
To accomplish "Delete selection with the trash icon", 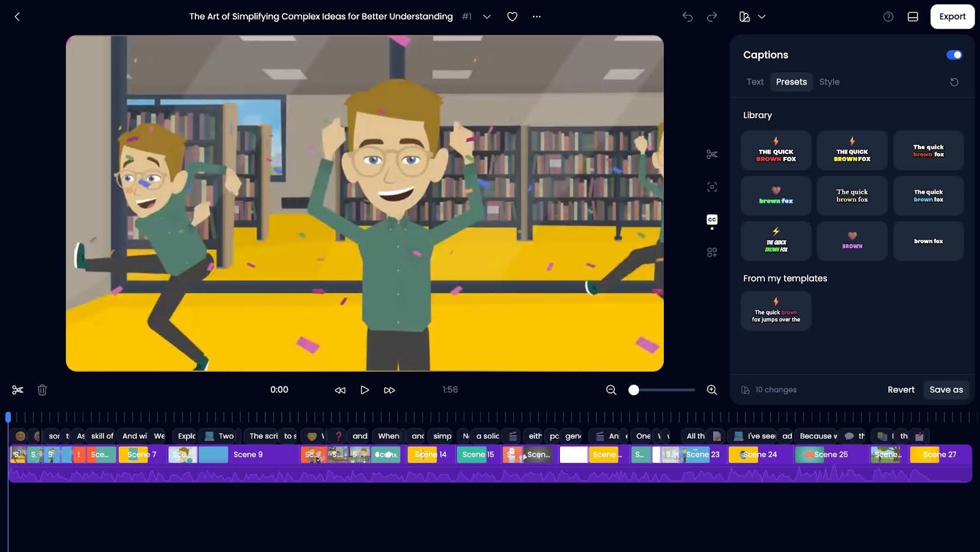I will [x=42, y=390].
